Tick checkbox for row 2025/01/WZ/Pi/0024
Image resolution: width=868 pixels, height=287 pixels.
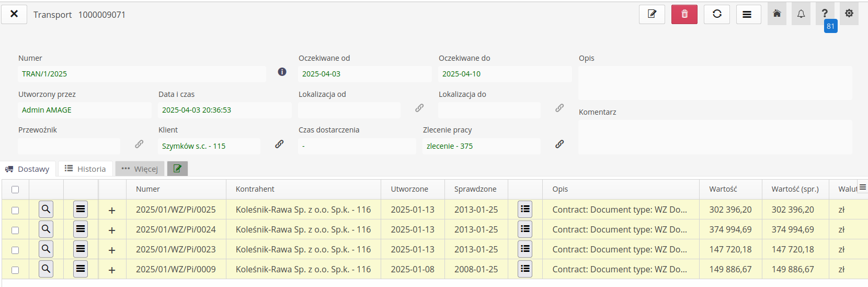pos(15,230)
